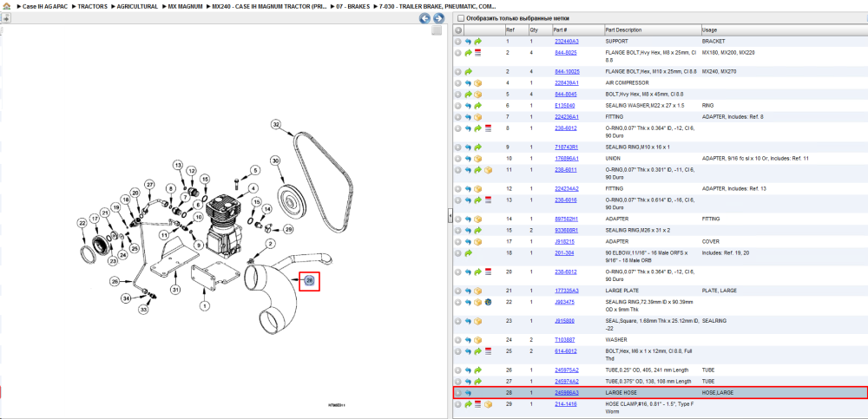Image resolution: width=868 pixels, height=419 pixels.
Task: Click green arrow in 844-10025 row
Action: point(469,71)
